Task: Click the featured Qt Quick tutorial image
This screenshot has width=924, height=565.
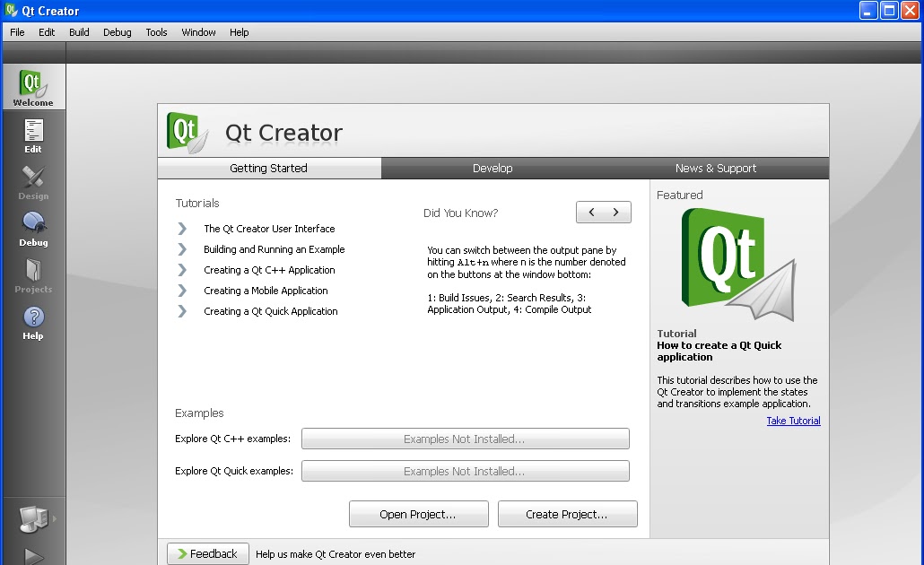Action: pyautogui.click(x=737, y=265)
